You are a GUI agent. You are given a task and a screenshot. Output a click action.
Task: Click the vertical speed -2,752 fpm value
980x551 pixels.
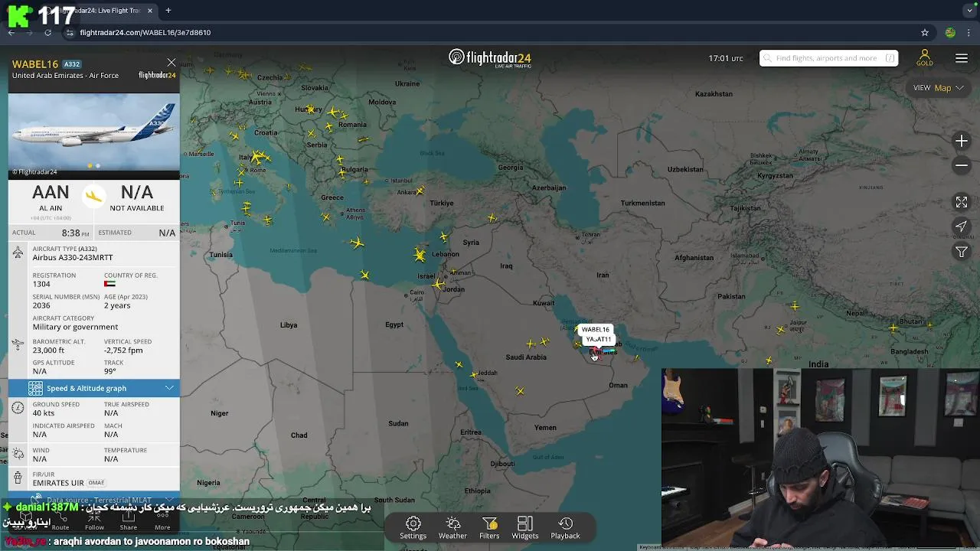(x=123, y=350)
